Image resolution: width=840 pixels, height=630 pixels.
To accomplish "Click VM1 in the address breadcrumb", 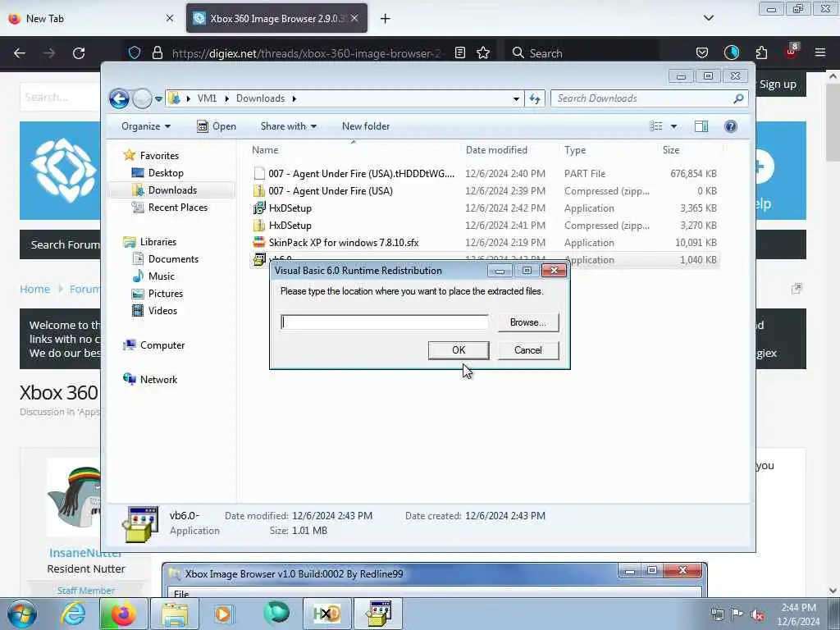I will click(x=207, y=98).
